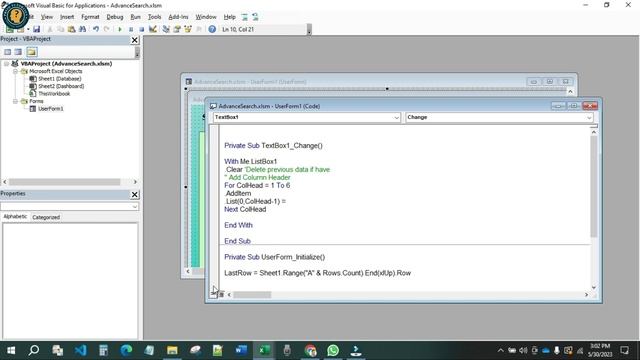The height and width of the screenshot is (360, 640).
Task: Open Project Explorer toolbar icon
Action: point(166,29)
